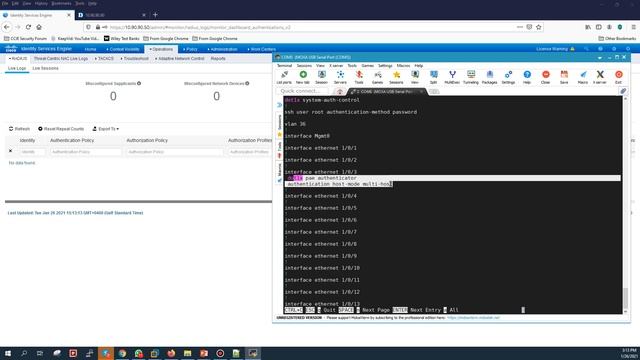Image resolution: width=640 pixels, height=360 pixels.
Task: Open the MultiExec toolbar icon
Action: [x=452, y=77]
